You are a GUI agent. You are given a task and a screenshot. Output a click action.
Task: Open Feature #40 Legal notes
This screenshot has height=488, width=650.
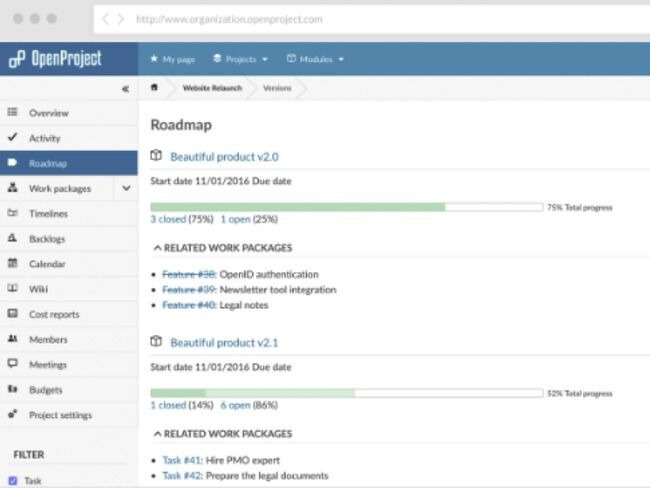(189, 305)
